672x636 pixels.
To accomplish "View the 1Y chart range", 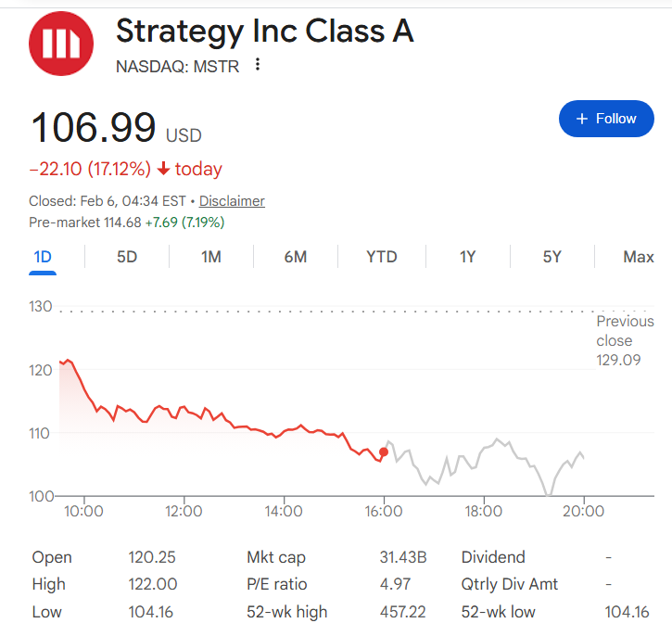I will (467, 257).
